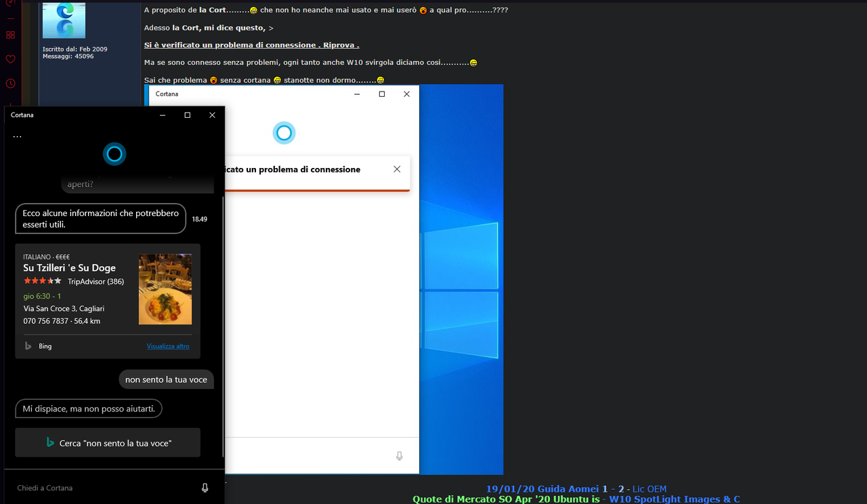
Task: Click the Cortana title of the dark window
Action: coord(22,115)
